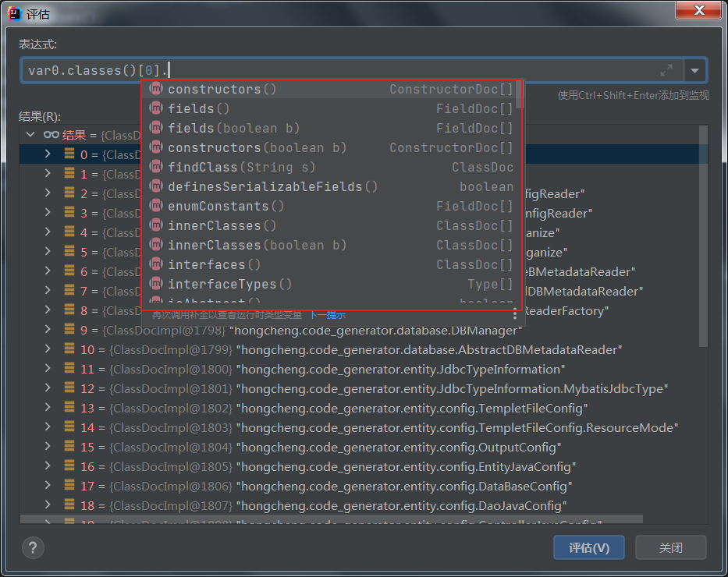The height and width of the screenshot is (577, 728).
Task: Click the 关闭 close button
Action: 670,548
